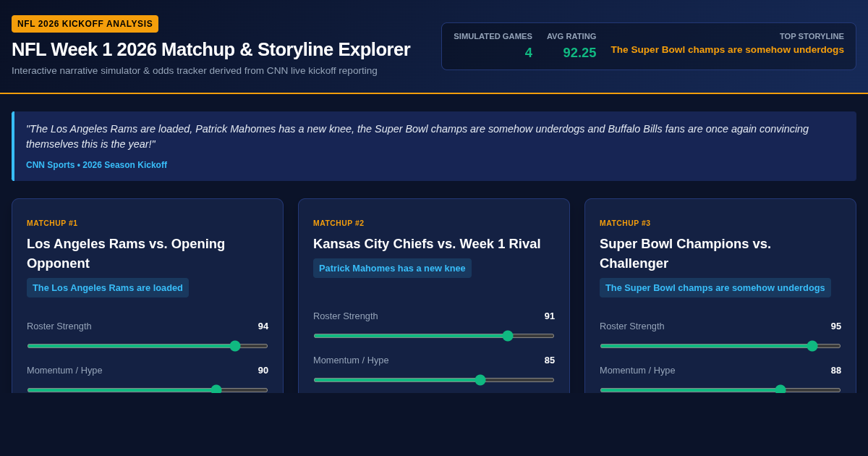Screen dimensions: 868x456
Task: Adjust Momentum / Hype slider for Rams matchup
Action: pos(148,389)
